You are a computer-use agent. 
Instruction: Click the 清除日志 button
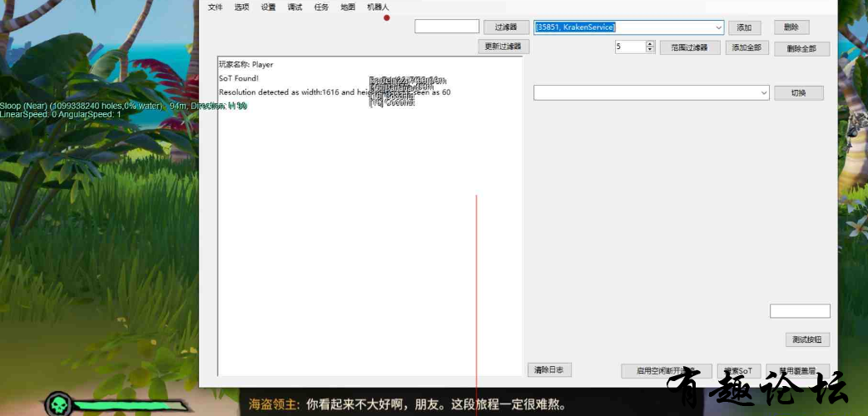point(548,369)
